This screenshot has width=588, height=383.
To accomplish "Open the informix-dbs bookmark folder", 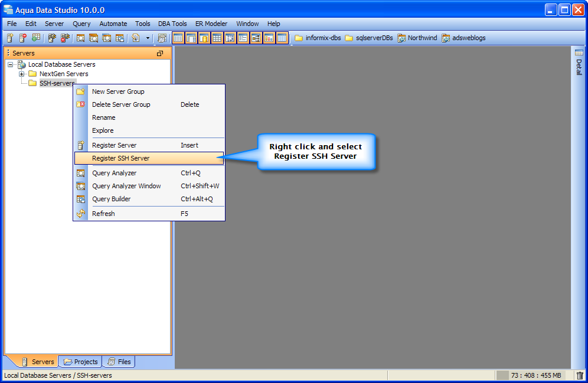I will point(318,38).
